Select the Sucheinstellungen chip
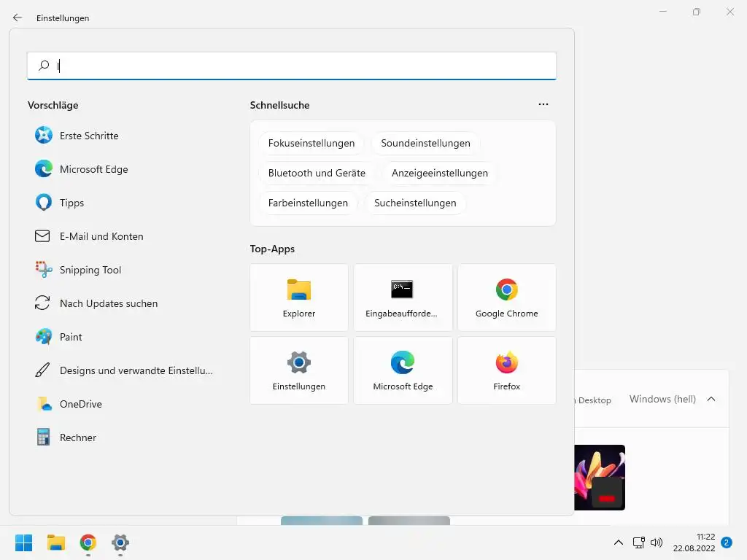This screenshot has height=560, width=747. (415, 203)
